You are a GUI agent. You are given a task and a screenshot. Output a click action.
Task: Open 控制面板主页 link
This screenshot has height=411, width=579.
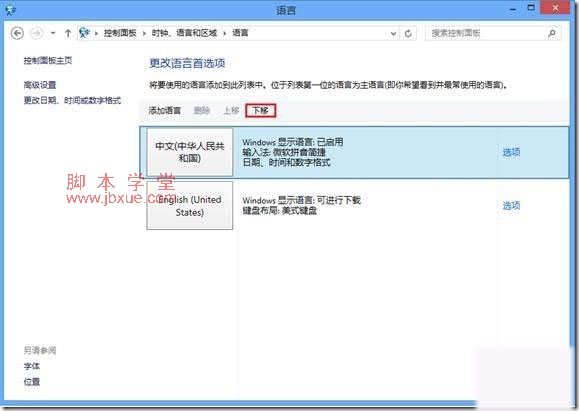click(48, 61)
